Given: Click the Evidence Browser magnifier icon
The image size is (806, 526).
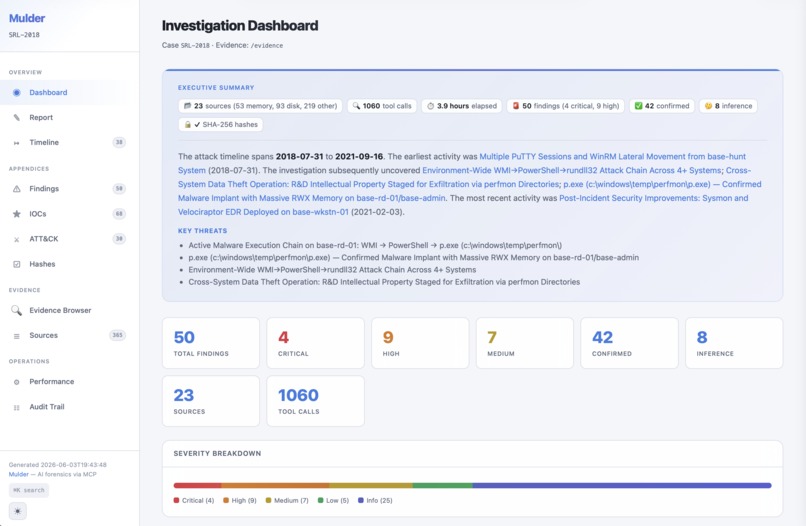Looking at the screenshot, I should coord(16,310).
